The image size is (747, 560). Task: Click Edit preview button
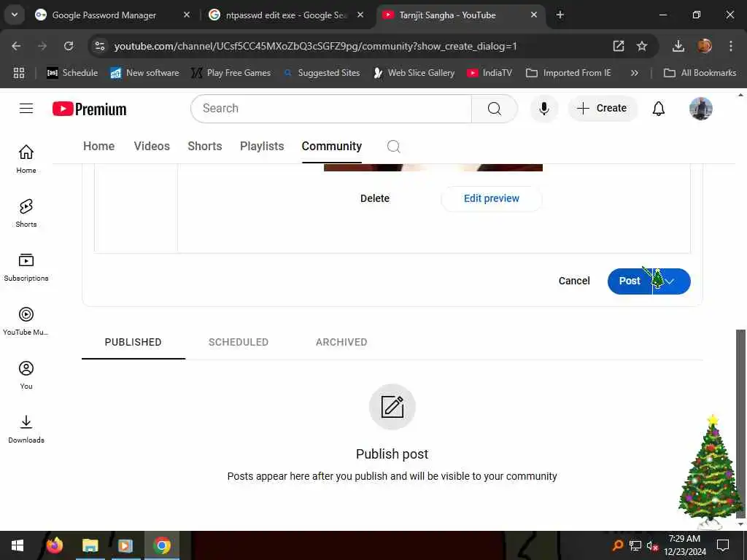click(x=491, y=198)
